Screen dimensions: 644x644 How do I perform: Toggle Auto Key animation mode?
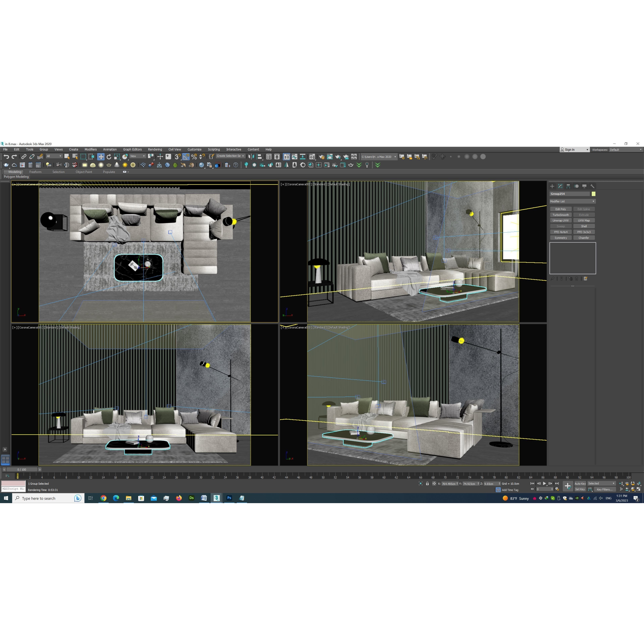click(x=580, y=484)
